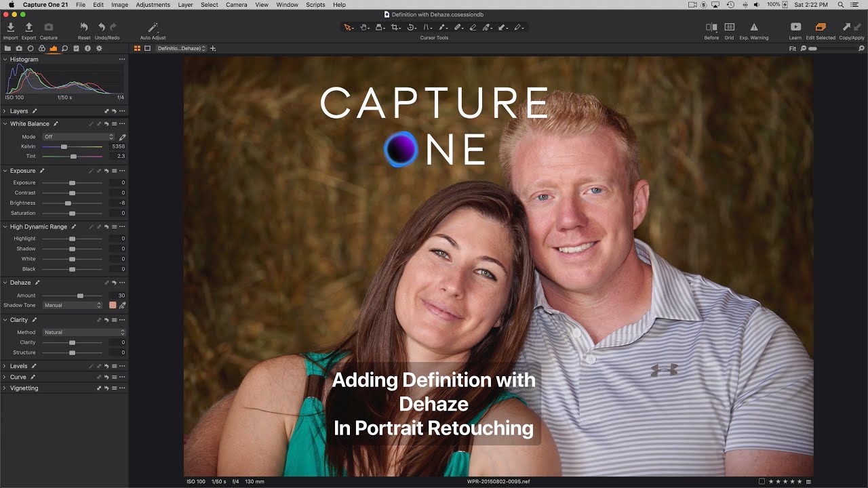Select the arrow Select cursor tool
Image resolution: width=868 pixels, height=488 pixels.
click(x=348, y=27)
